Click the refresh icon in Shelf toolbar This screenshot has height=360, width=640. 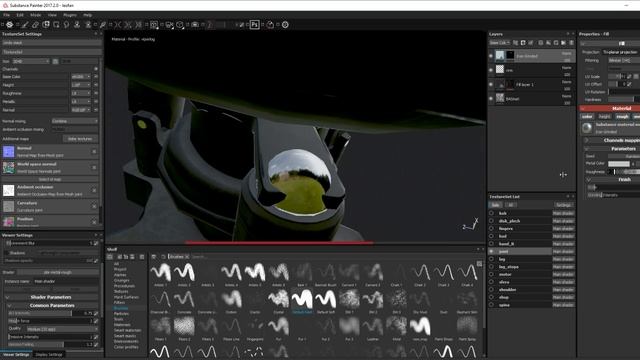163,257
